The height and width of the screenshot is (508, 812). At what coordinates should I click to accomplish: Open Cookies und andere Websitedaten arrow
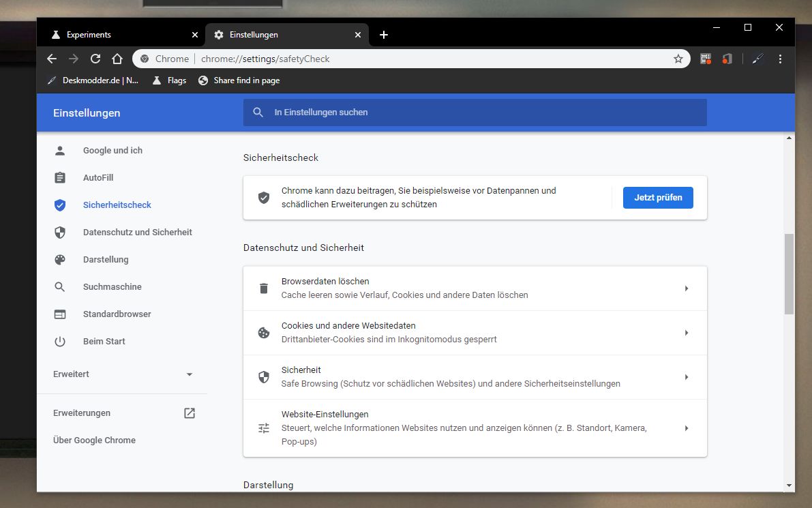686,333
